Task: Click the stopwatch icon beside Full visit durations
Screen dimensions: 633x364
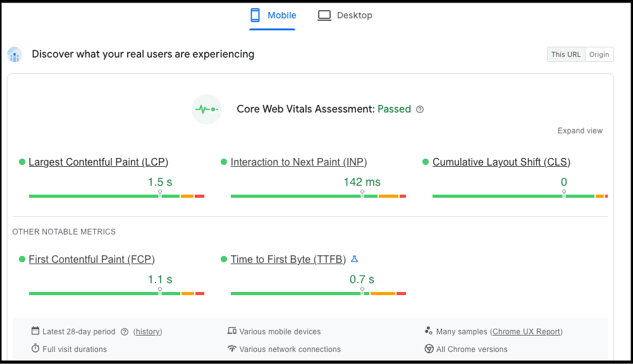Action: pyautogui.click(x=35, y=349)
